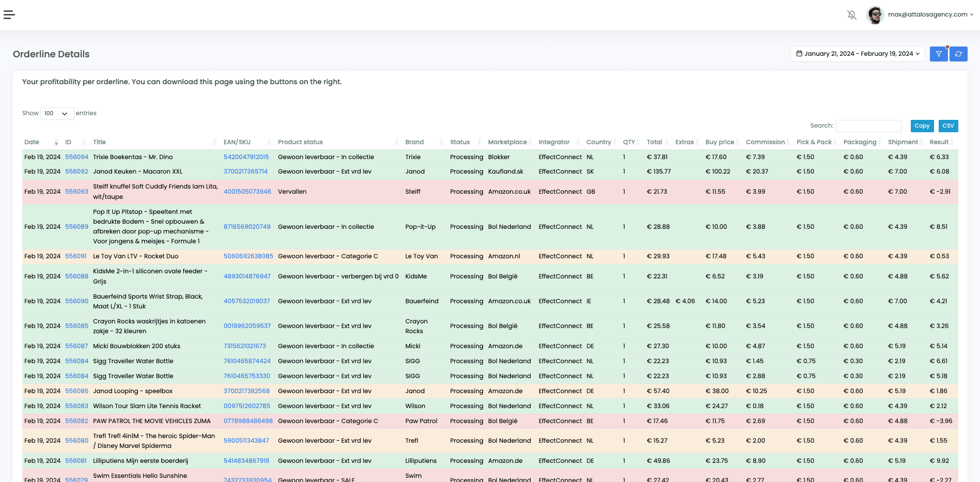980x482 pixels.
Task: Sort by the Buy price column header
Action: [723, 142]
